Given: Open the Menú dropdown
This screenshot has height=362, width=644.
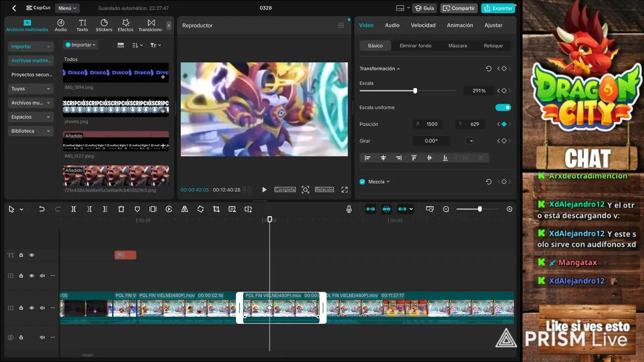Looking at the screenshot, I should coord(67,8).
